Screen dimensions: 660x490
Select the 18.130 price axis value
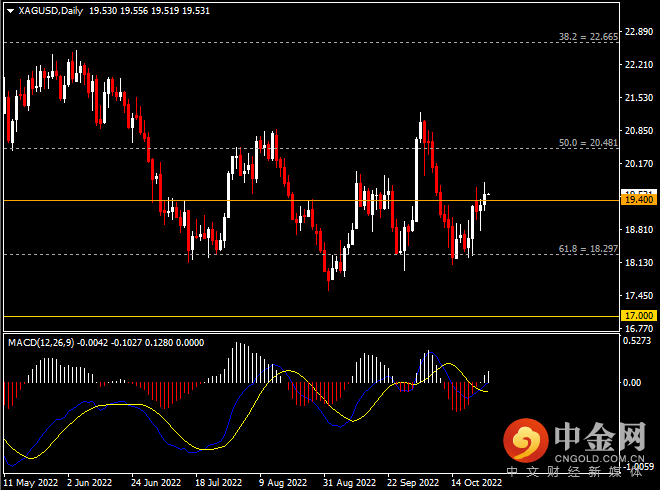pyautogui.click(x=639, y=263)
